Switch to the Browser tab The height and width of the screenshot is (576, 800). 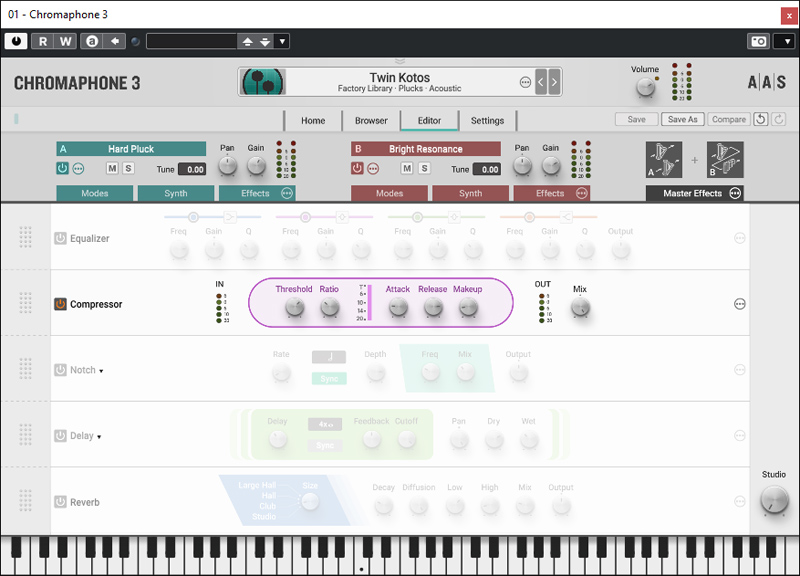[x=371, y=121]
